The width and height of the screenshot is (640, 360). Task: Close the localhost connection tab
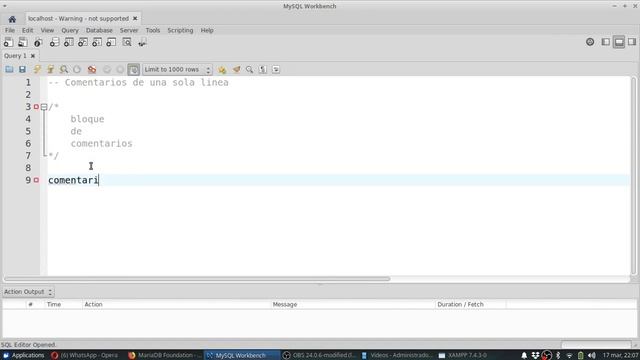[x=135, y=18]
